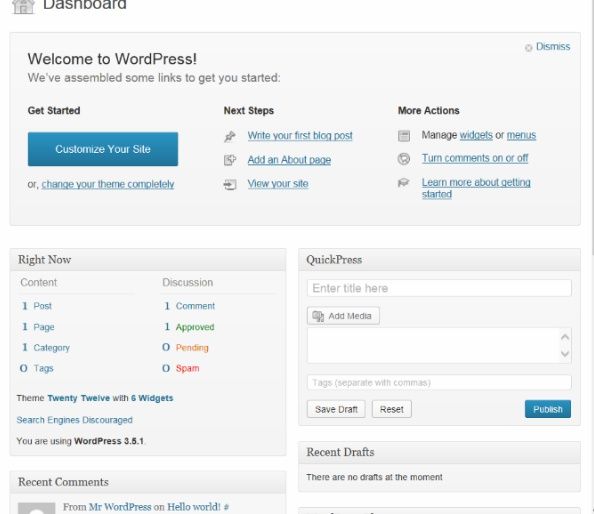
Task: Click the Add Media camera icon
Action: click(318, 316)
